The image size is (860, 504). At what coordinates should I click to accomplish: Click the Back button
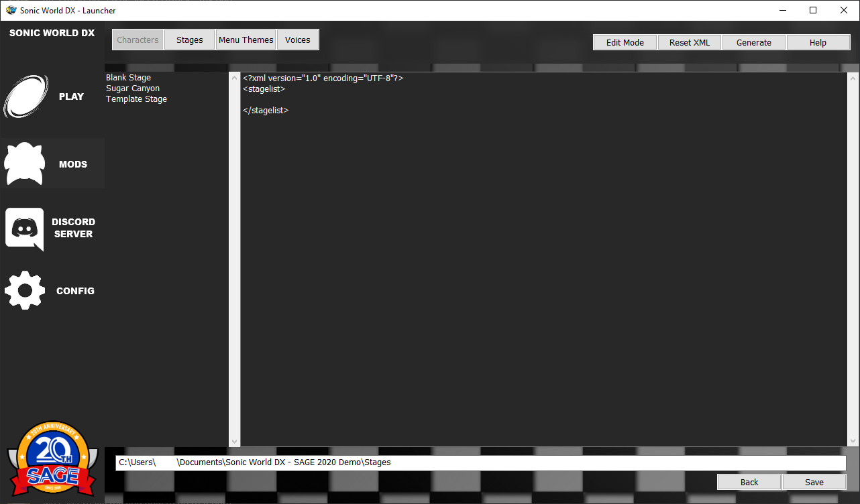click(x=749, y=482)
